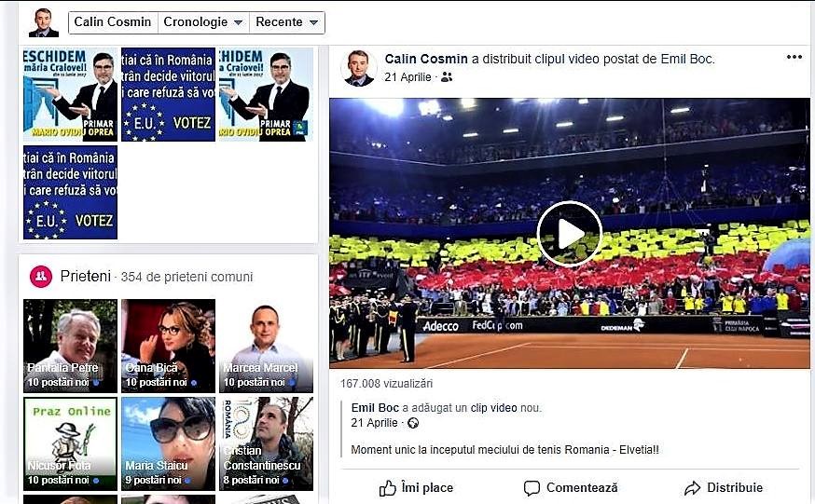Click the globe privacy icon on Emil Boc's post

click(x=413, y=423)
